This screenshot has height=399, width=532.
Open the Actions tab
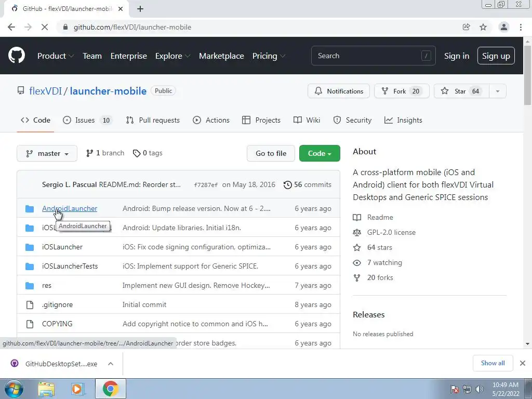pos(211,120)
